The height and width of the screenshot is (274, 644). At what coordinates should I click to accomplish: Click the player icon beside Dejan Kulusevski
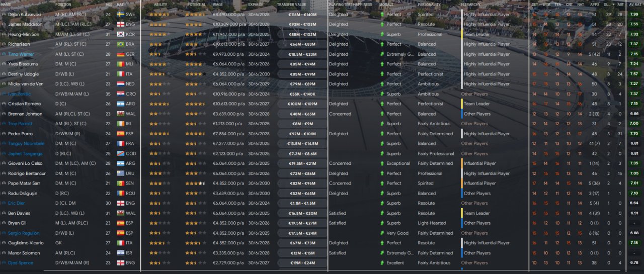coord(4,15)
